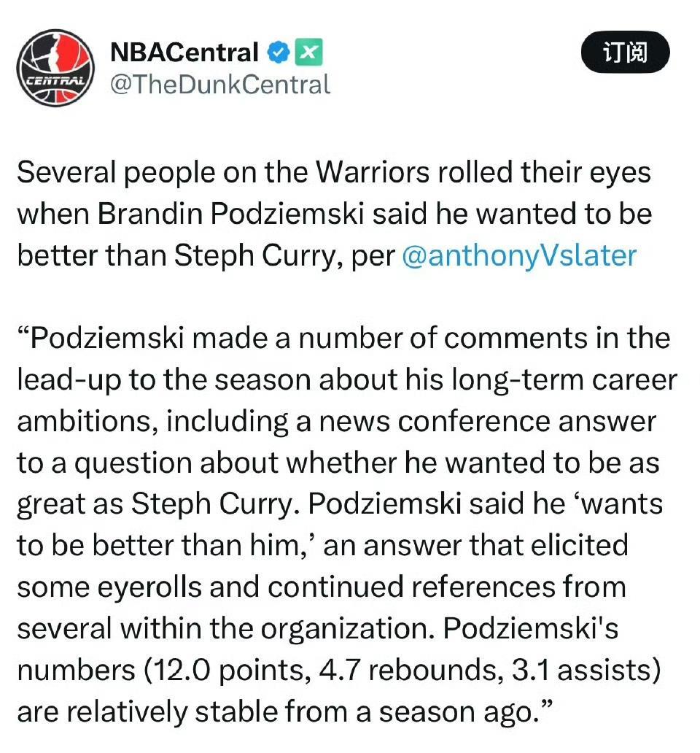The image size is (700, 753).
Task: Select the NBACentral display name
Action: (x=184, y=51)
